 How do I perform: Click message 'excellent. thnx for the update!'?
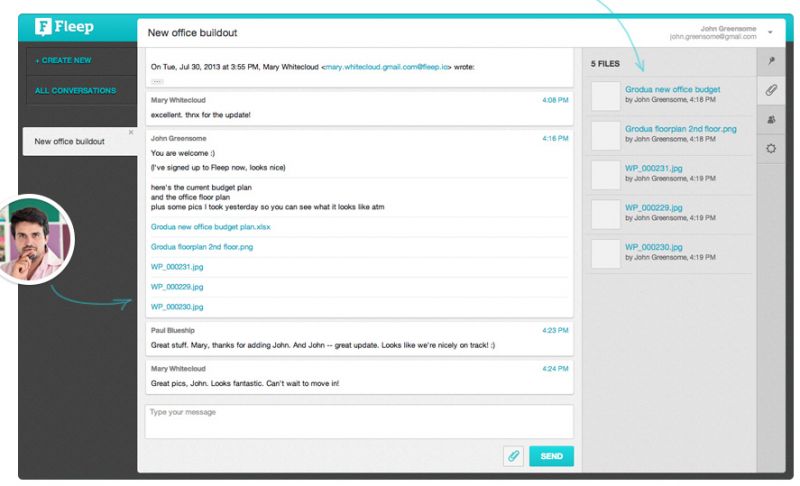pos(201,115)
